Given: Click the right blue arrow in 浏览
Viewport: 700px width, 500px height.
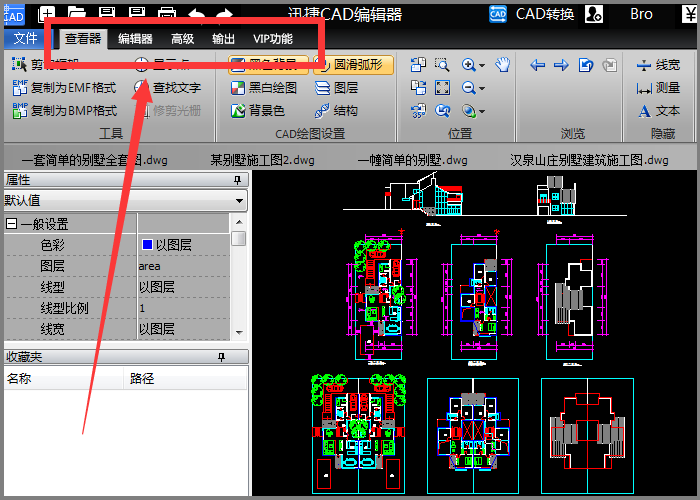Looking at the screenshot, I should click(x=561, y=65).
